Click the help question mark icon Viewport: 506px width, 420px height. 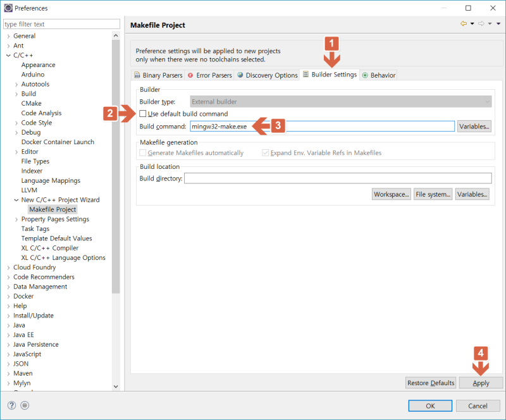coord(11,405)
